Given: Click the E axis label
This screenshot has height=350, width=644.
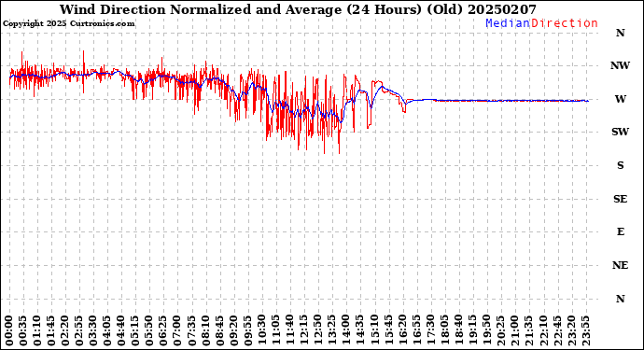Looking at the screenshot, I should (x=620, y=232).
